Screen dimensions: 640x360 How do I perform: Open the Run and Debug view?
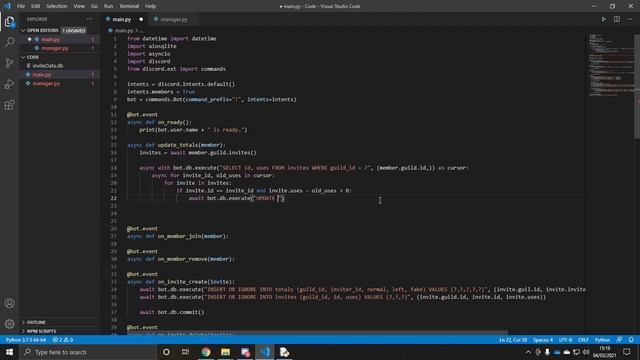click(x=9, y=84)
